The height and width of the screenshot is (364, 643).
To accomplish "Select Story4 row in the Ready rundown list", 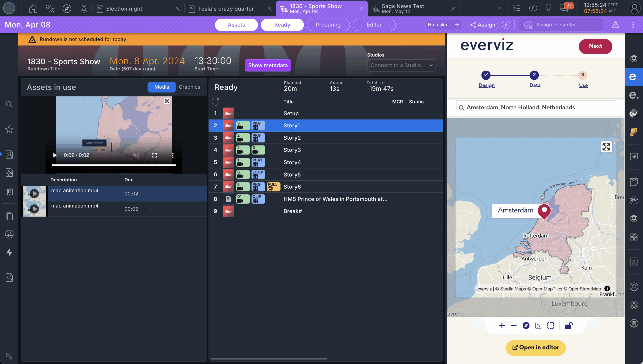I will [292, 162].
